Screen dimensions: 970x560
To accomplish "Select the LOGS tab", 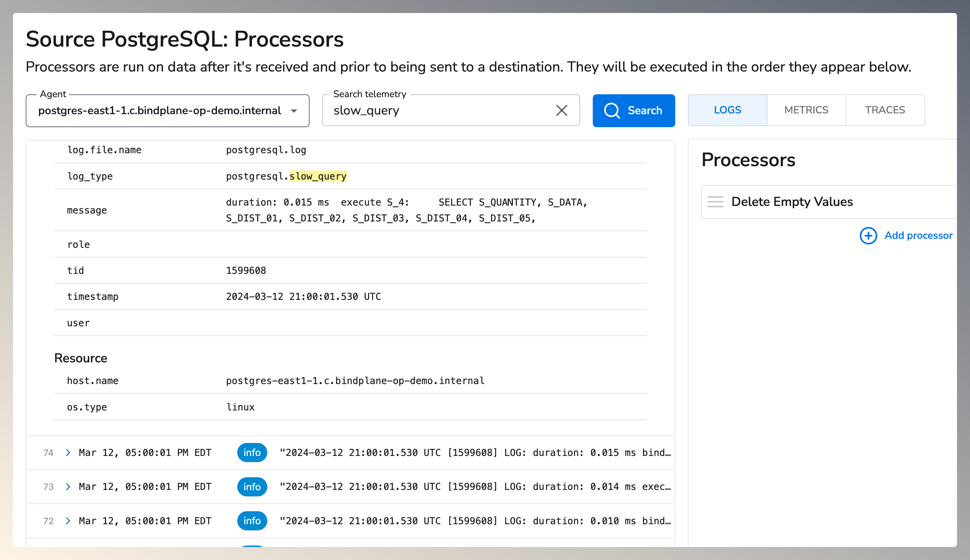I will [727, 110].
